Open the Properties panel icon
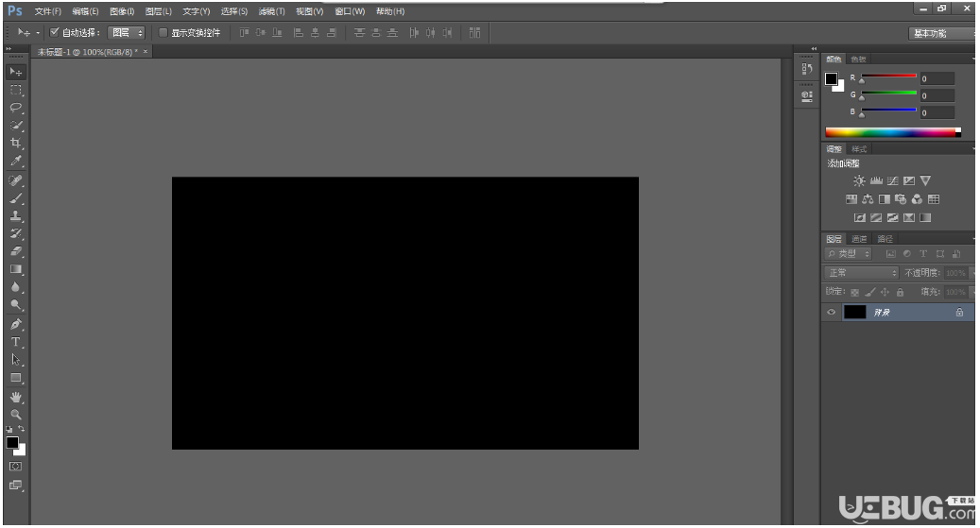This screenshot has width=980, height=528. point(807,96)
